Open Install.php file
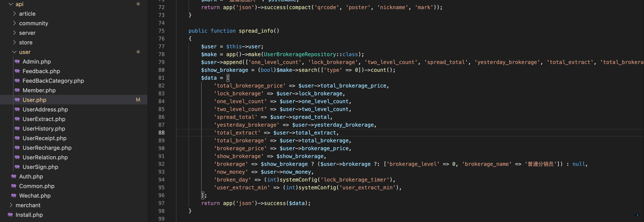 pyautogui.click(x=29, y=215)
